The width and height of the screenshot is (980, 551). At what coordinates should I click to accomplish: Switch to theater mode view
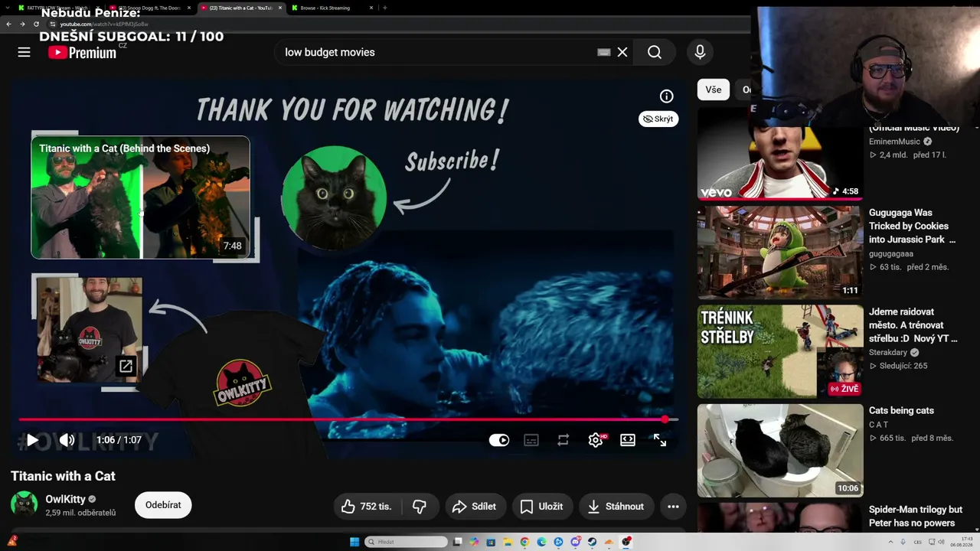pos(628,440)
